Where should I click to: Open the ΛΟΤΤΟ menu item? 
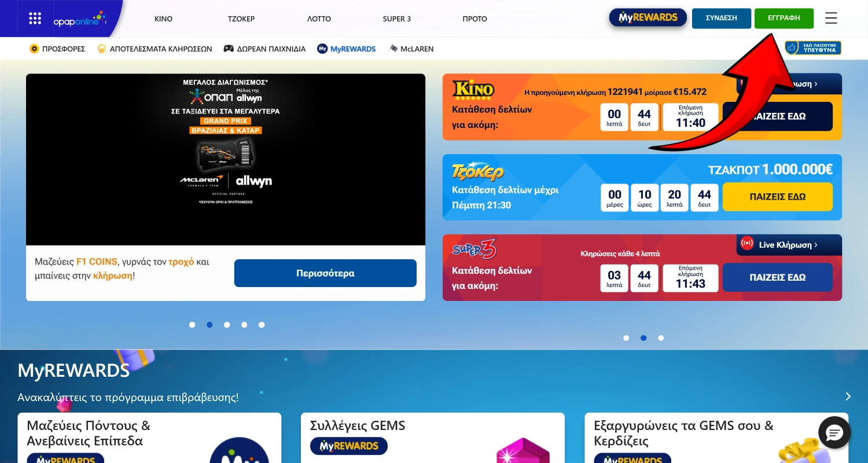319,19
